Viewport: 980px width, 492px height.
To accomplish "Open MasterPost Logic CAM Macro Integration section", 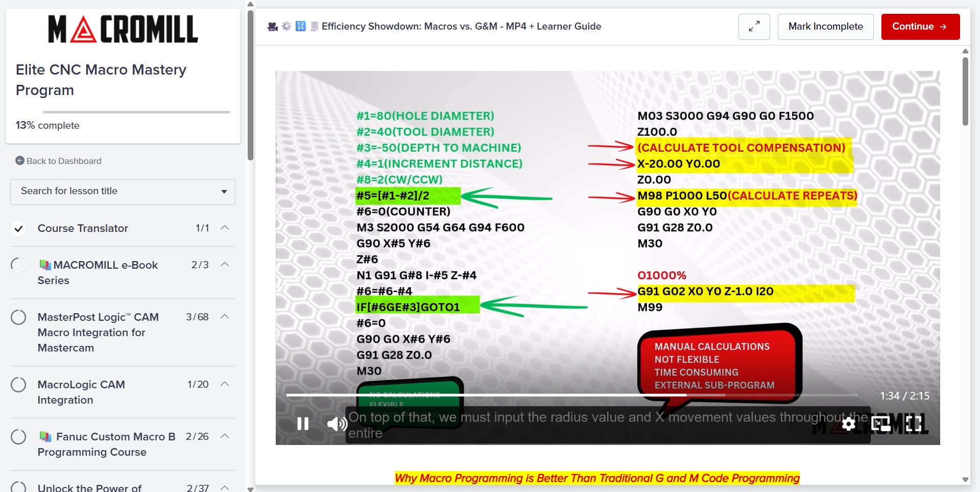I will [x=98, y=332].
